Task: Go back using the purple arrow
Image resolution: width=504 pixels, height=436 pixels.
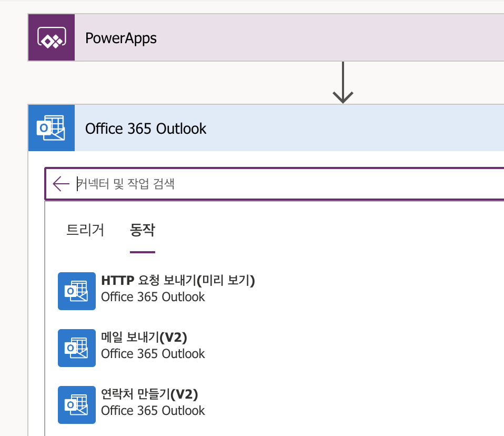Action: 61,184
